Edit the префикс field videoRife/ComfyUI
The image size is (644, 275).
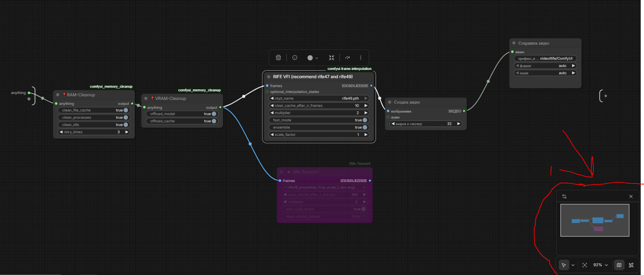545,59
